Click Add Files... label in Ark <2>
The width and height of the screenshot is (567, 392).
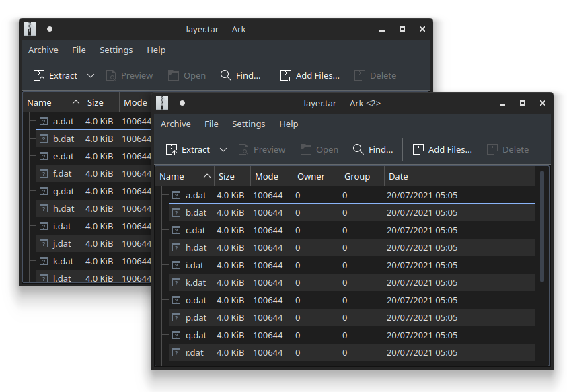tap(450, 149)
